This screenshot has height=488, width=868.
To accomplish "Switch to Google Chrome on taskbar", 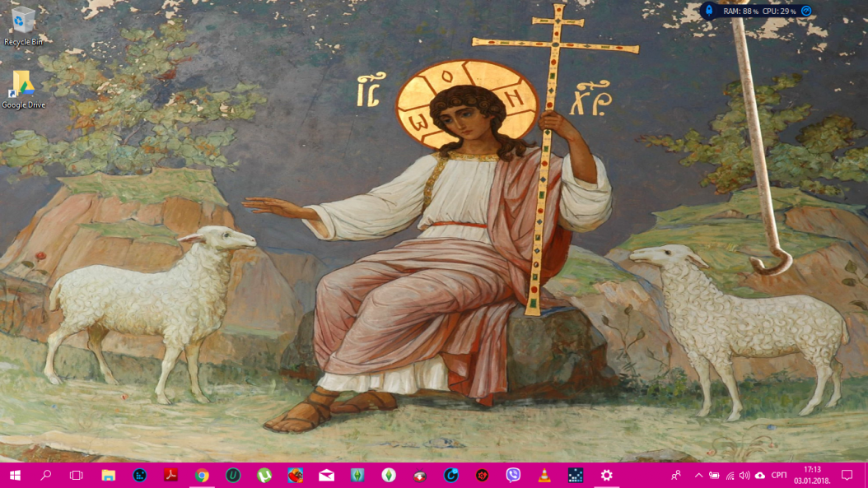I will [202, 476].
